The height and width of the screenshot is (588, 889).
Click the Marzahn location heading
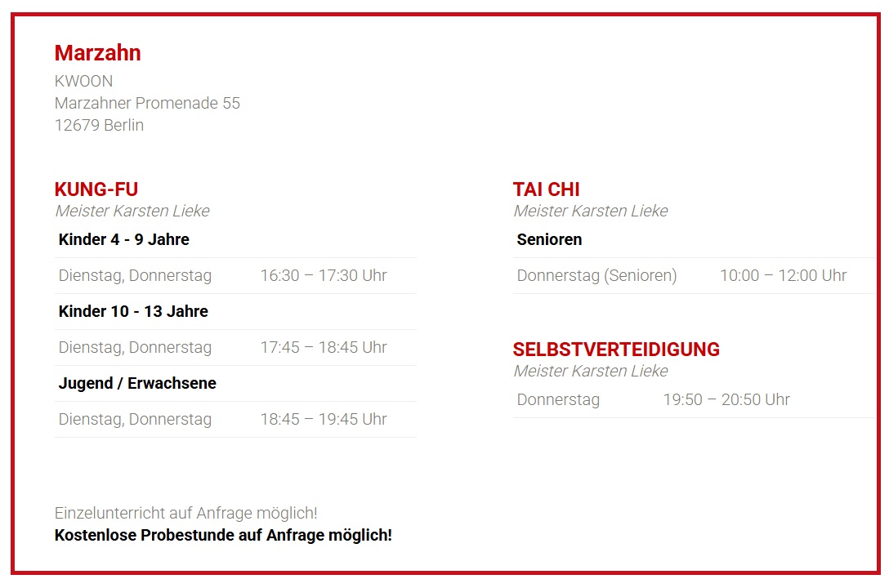pyautogui.click(x=97, y=53)
